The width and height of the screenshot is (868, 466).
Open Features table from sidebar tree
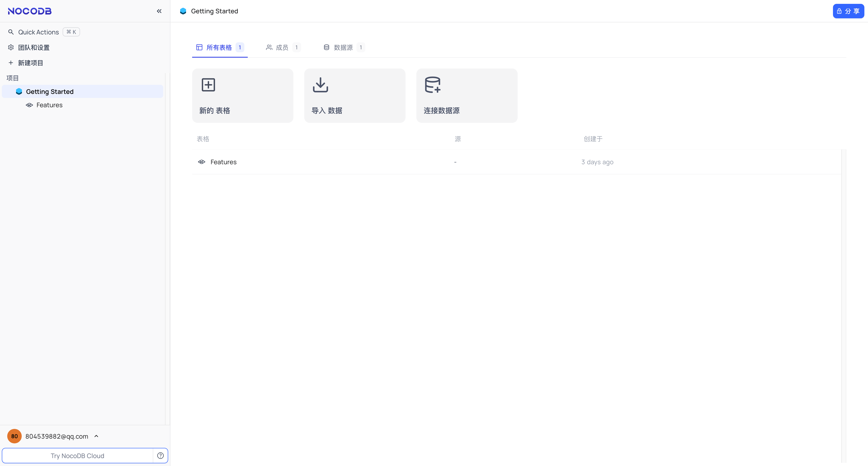(x=49, y=105)
